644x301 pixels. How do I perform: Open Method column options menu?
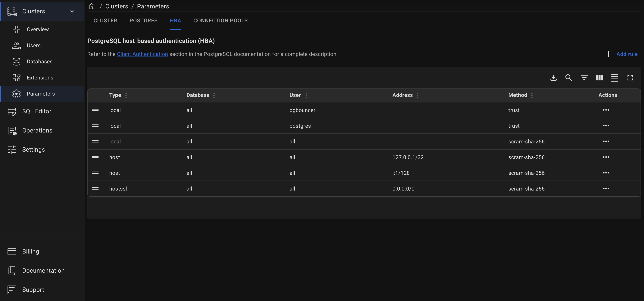tap(532, 95)
